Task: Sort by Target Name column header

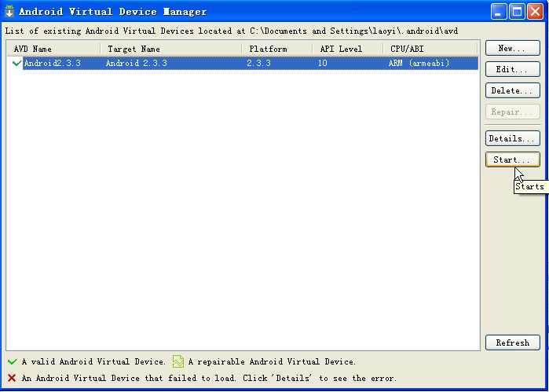Action: [x=171, y=49]
